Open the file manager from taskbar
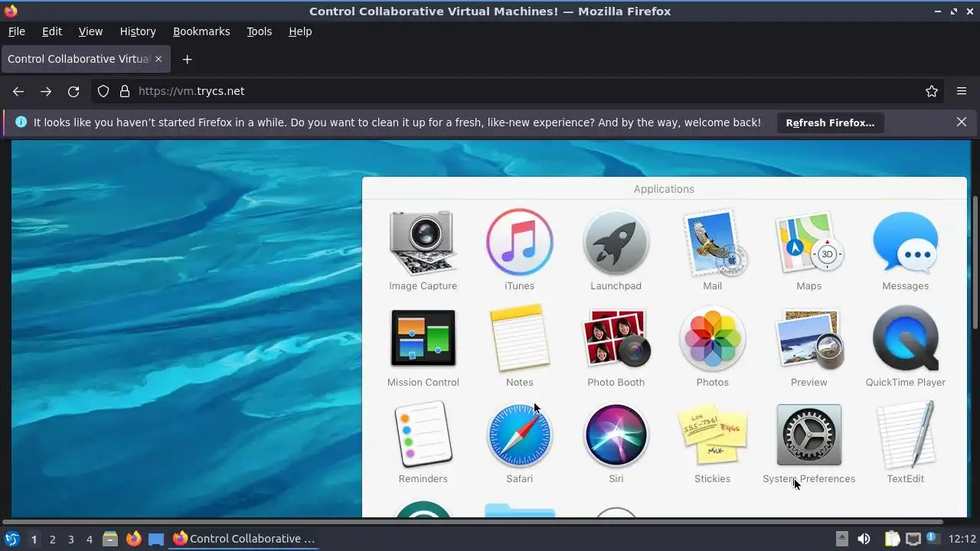Viewport: 980px width, 551px height. [110, 539]
